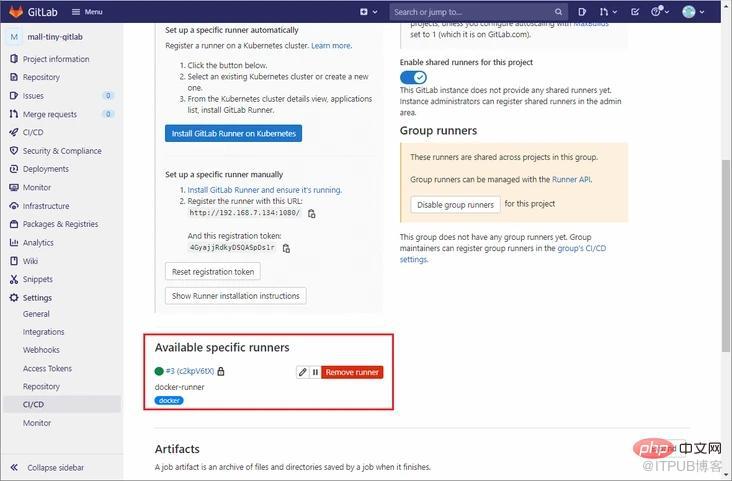Click the CI/CD rocket icon in sidebar
The image size is (732, 481).
[14, 132]
